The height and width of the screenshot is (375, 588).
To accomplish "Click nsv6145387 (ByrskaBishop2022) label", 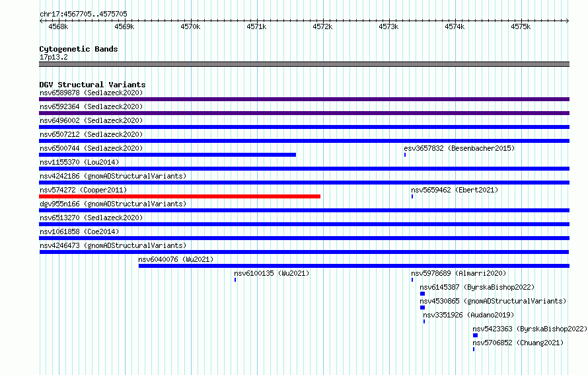I will (477, 287).
